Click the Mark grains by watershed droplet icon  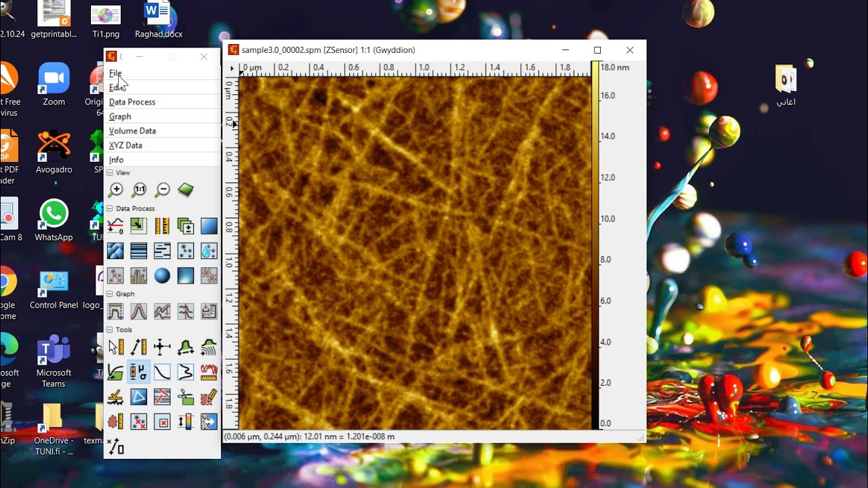click(x=209, y=251)
